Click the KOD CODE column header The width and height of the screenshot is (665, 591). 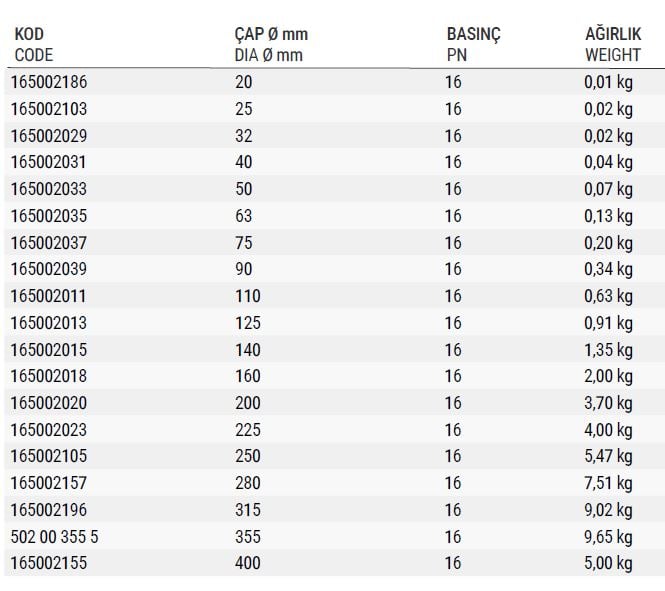[34, 45]
